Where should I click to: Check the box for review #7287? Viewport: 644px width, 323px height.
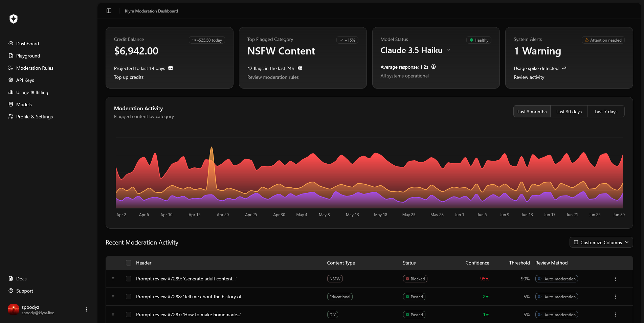coord(129,315)
